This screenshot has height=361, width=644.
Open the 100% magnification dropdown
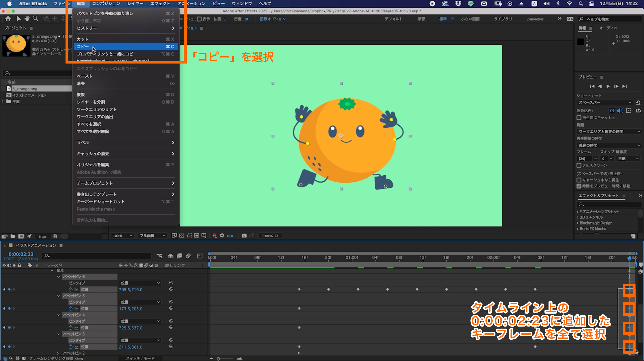122,236
